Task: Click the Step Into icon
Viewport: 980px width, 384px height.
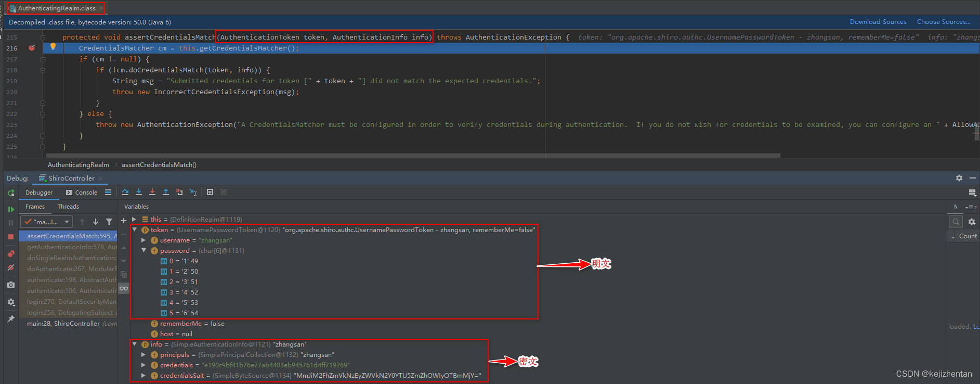Action: pyautogui.click(x=139, y=192)
